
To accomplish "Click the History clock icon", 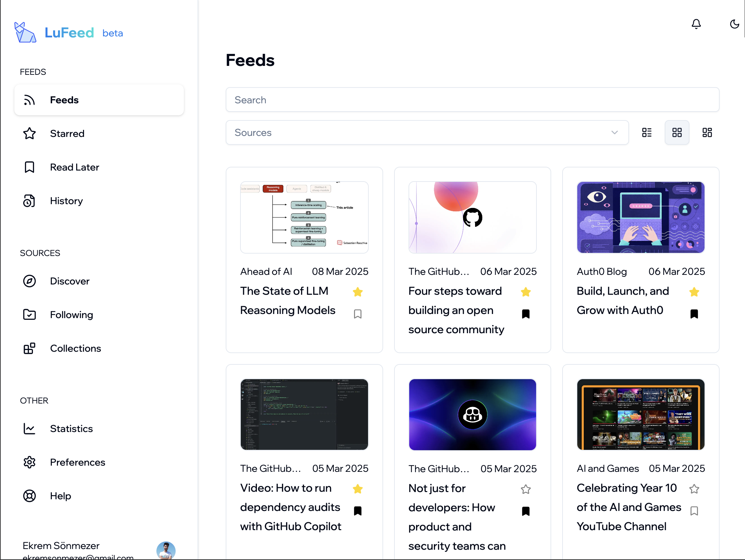I will coord(29,201).
